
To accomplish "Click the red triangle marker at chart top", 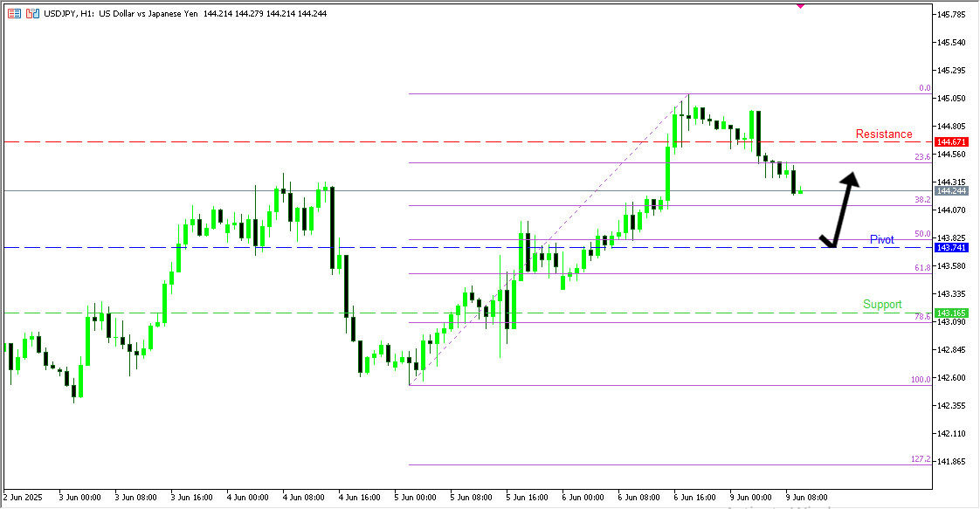I will point(800,4).
